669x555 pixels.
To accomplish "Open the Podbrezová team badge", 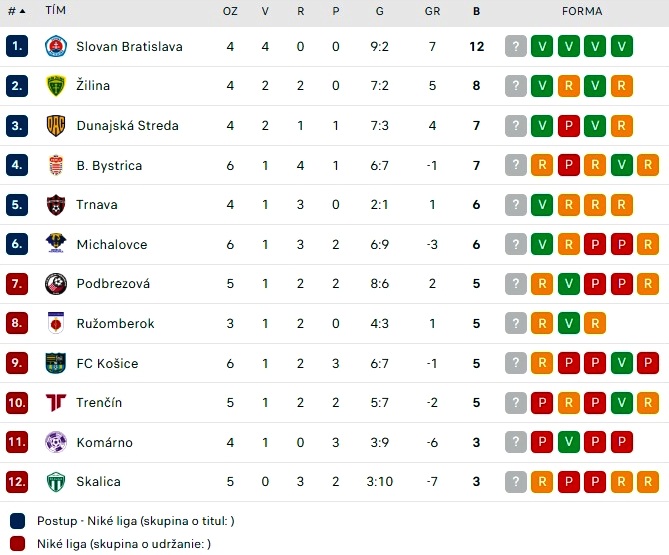I will point(56,284).
